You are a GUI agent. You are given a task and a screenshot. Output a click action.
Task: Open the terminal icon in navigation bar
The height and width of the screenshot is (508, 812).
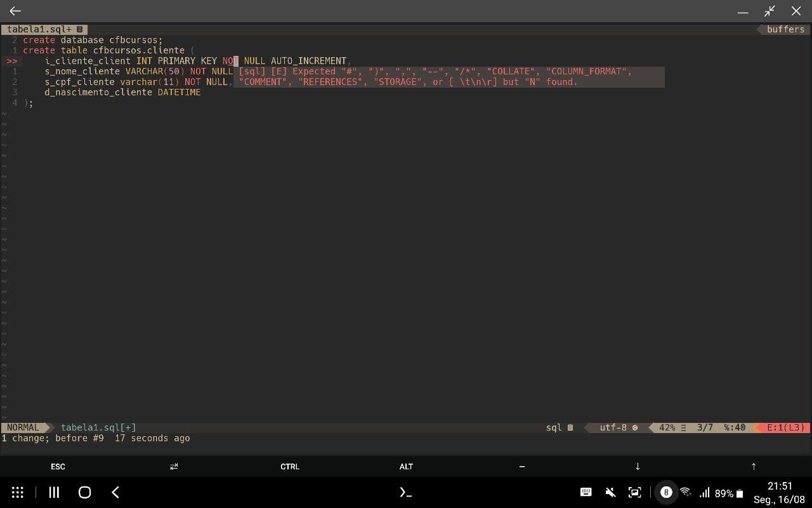[x=406, y=492]
